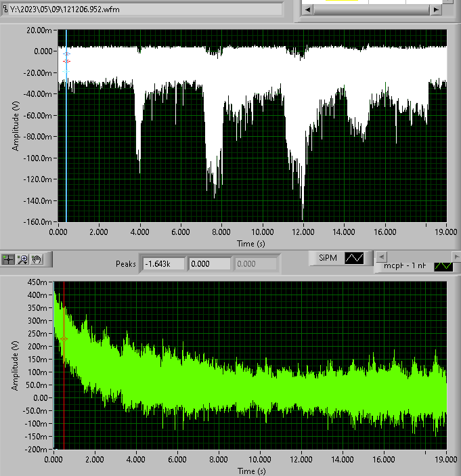The image size is (461, 476).
Task: Click the SiPM plot legend line icon
Action: click(354, 258)
